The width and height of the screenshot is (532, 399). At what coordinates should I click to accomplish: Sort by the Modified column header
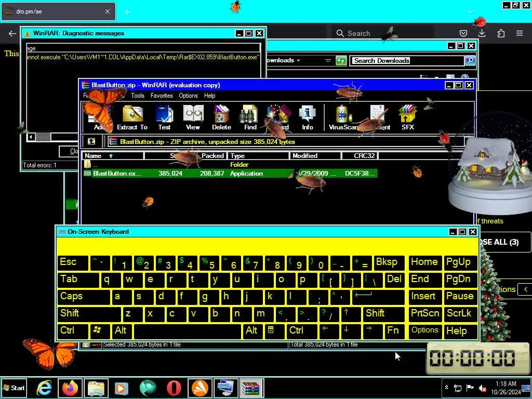tap(315, 156)
